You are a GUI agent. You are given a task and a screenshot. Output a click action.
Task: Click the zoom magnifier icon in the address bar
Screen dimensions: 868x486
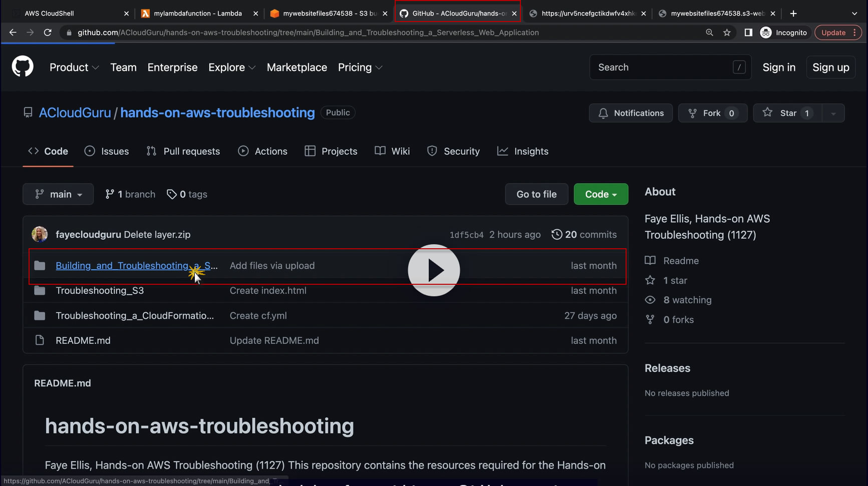(x=709, y=33)
